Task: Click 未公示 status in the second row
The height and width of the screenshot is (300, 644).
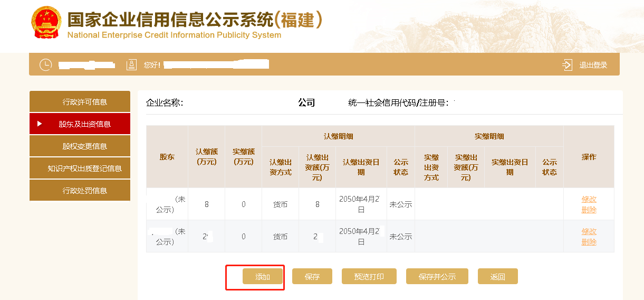Action: click(401, 237)
